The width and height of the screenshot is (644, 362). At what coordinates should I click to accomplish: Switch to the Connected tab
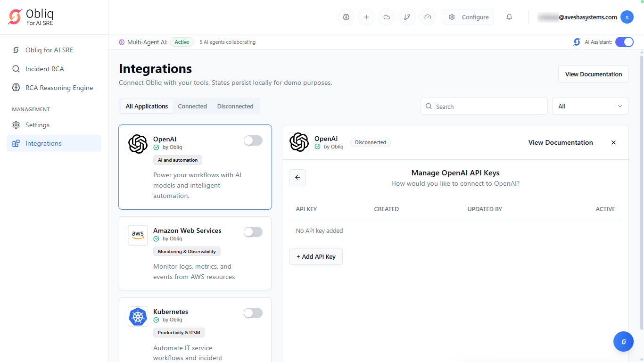tap(192, 106)
